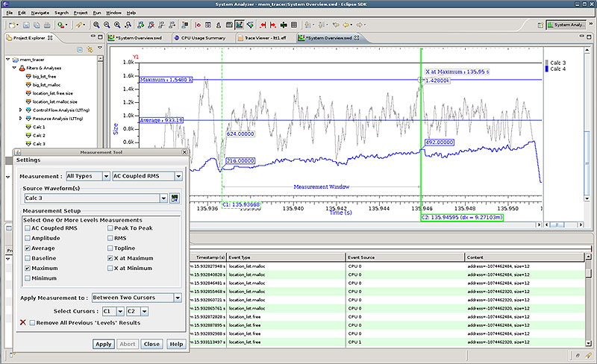Screen dimensions: 597x364
Task: Collapse the mem_tracer project node
Action: (x=7, y=60)
